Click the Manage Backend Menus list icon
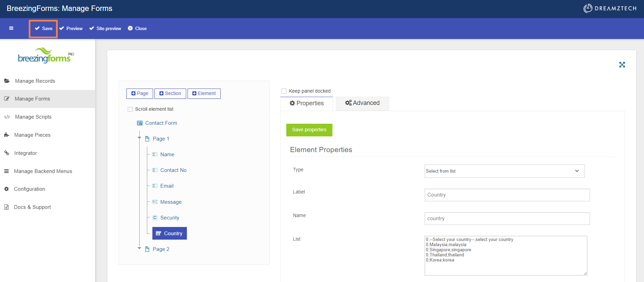Viewport: 644px width, 282px height. [6, 171]
